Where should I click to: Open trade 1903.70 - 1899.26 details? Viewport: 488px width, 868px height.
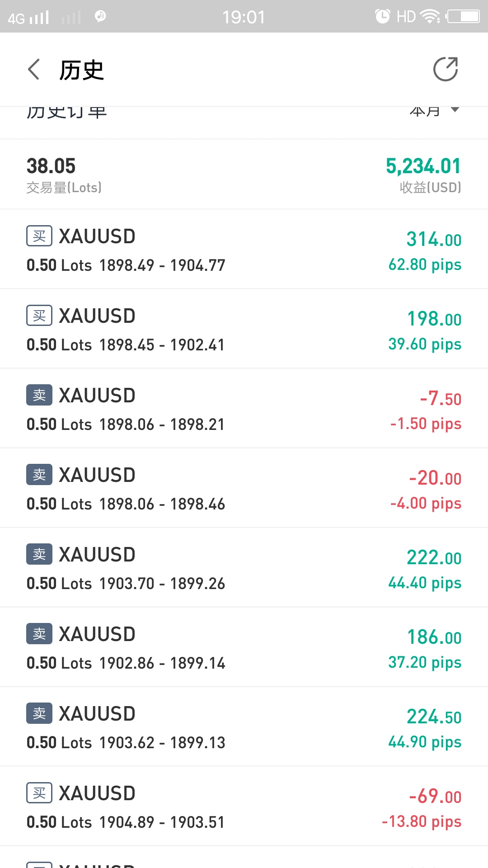click(244, 567)
